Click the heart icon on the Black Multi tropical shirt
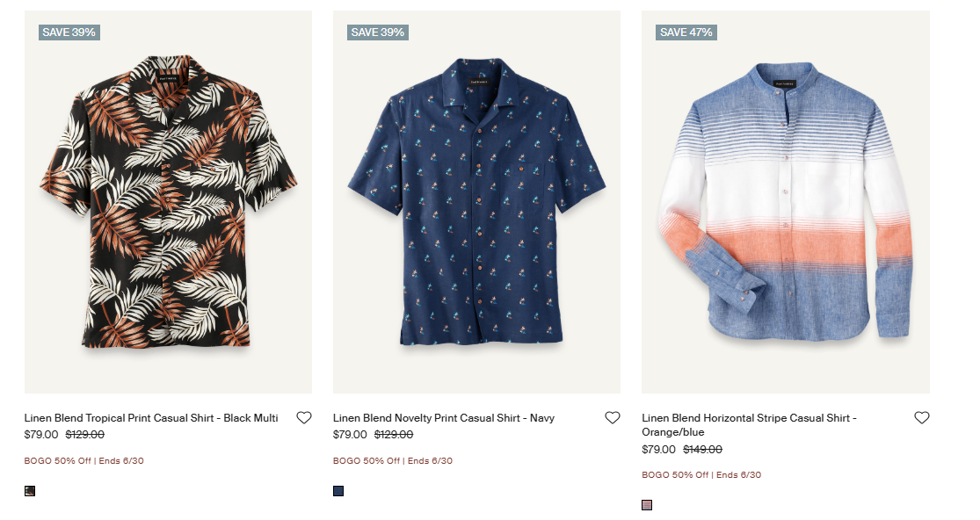This screenshot has width=980, height=520. pyautogui.click(x=305, y=418)
